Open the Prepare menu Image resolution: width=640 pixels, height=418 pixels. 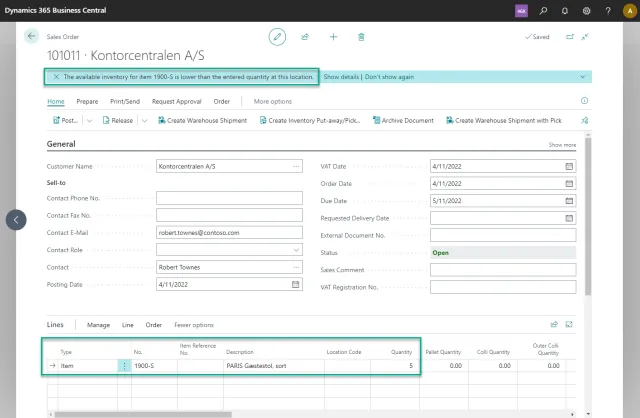click(87, 101)
